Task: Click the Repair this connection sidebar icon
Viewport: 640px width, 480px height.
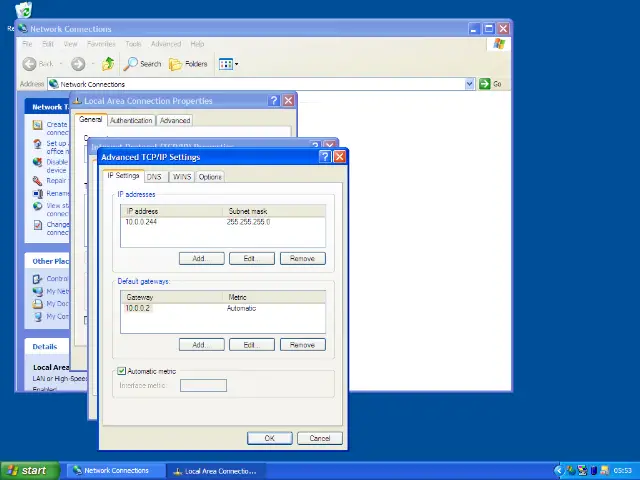Action: point(37,181)
